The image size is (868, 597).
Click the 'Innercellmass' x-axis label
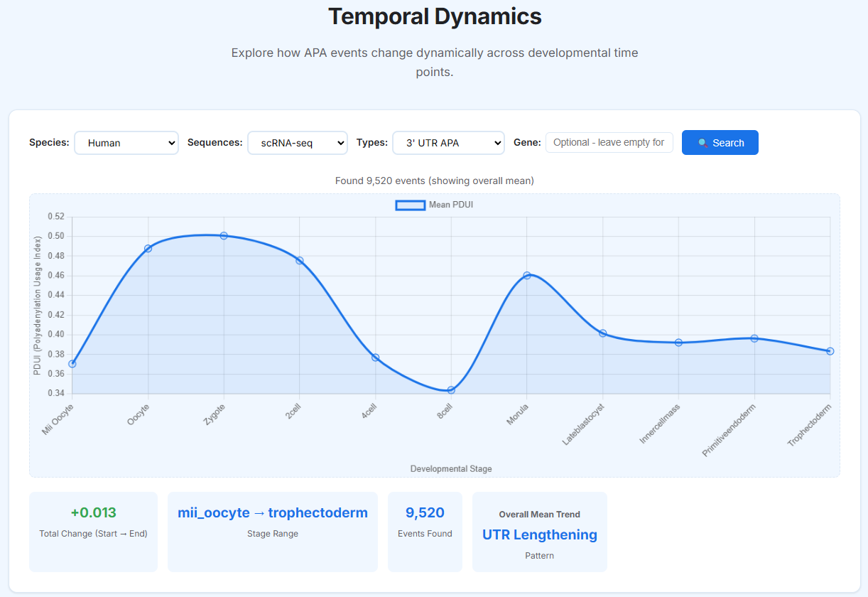660,424
